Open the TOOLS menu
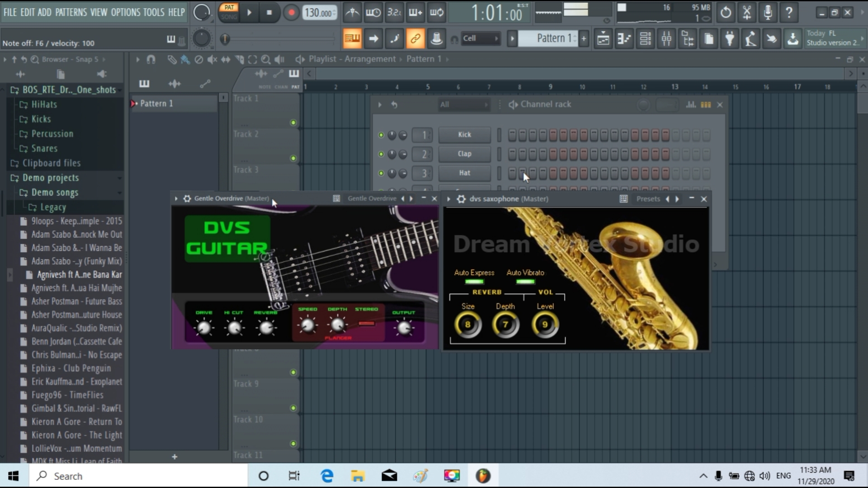Image resolution: width=868 pixels, height=488 pixels. [x=153, y=12]
